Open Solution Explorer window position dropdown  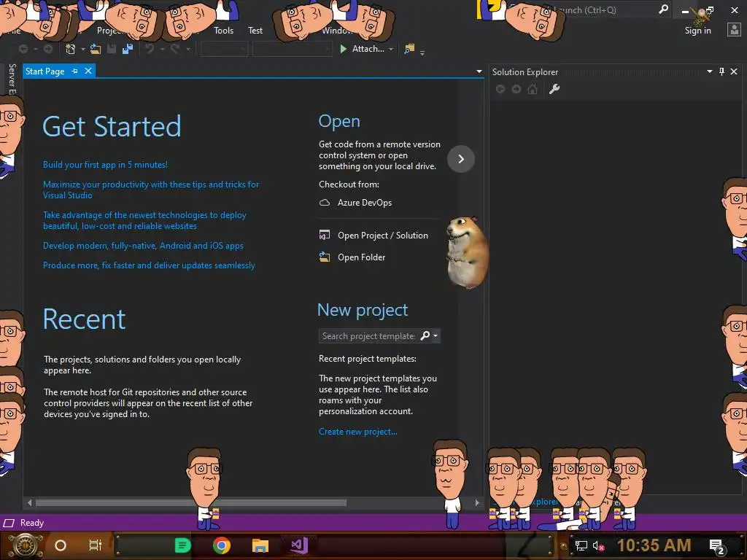(709, 71)
